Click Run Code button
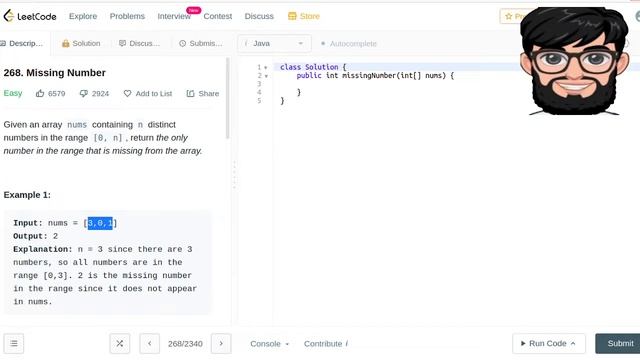640x360 pixels. click(x=549, y=344)
